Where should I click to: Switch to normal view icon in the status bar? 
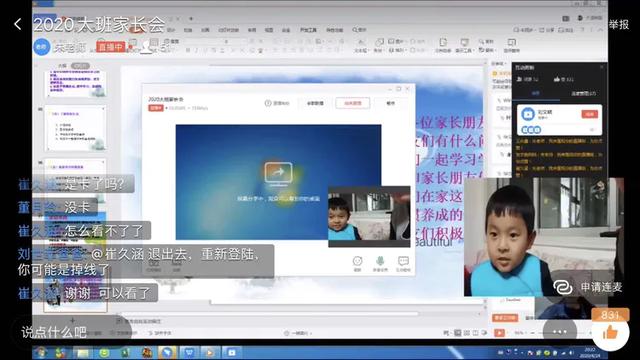458,333
